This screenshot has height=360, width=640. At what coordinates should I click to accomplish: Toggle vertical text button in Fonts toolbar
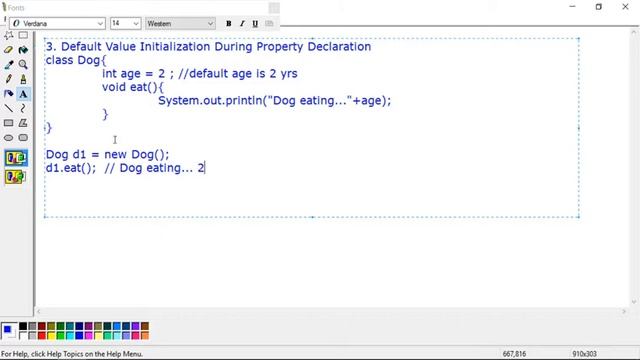[269, 24]
